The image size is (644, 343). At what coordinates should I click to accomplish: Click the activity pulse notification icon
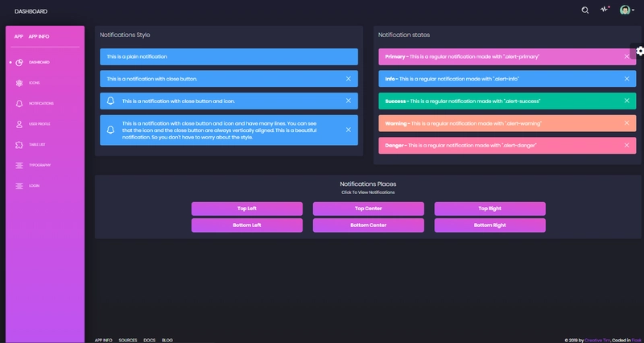pos(605,10)
